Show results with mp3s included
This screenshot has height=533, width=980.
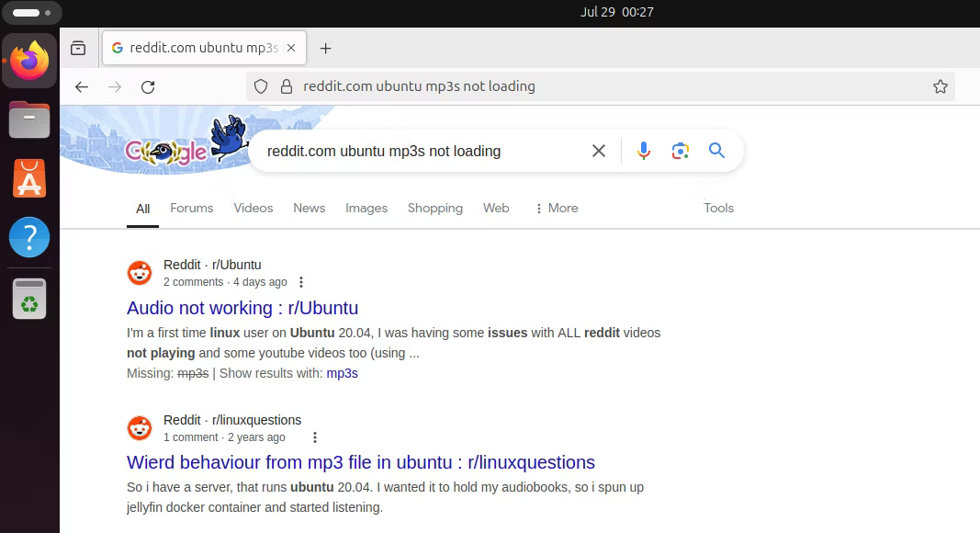click(342, 373)
